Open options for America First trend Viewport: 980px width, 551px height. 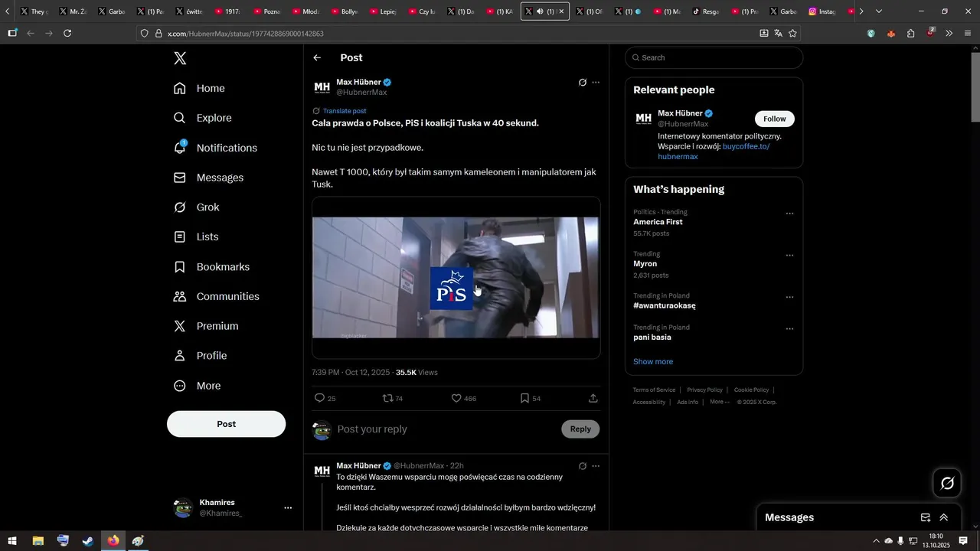(x=789, y=214)
